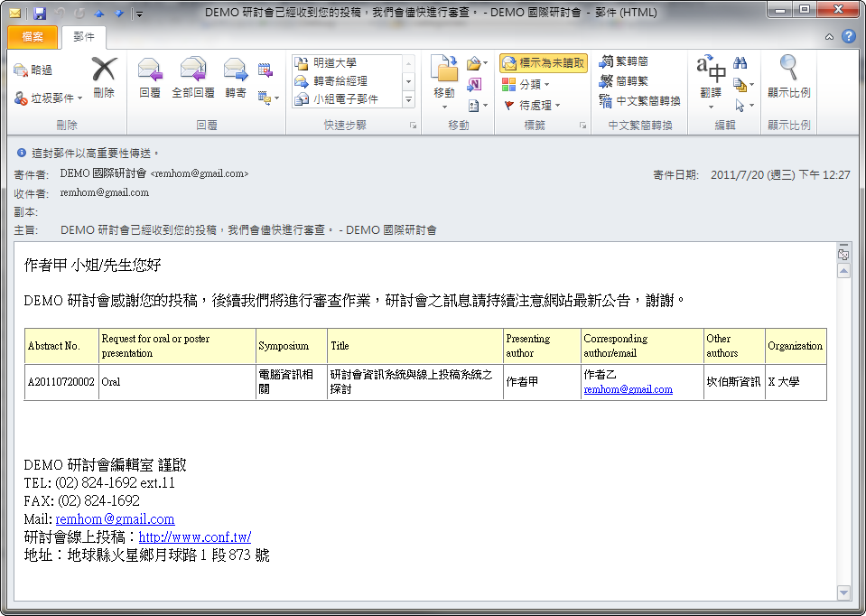The height and width of the screenshot is (616, 866).
Task: Click the Find binoculars icon
Action: [740, 63]
